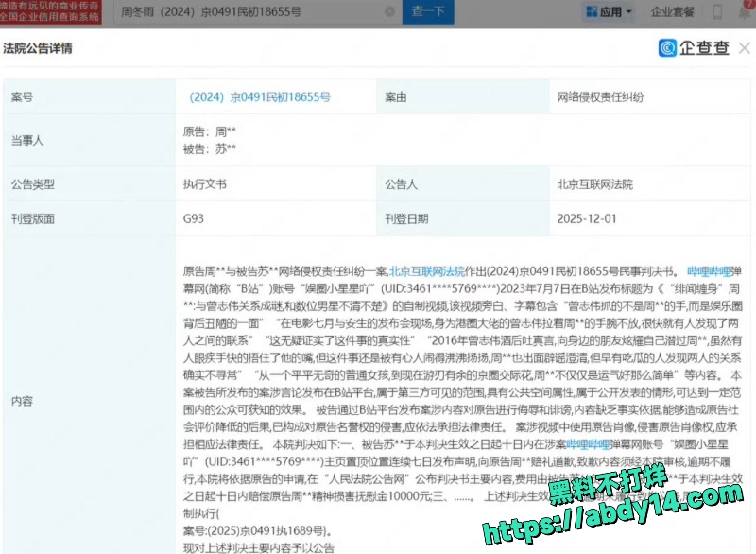Select the 被告: 苏** text
Image resolution: width=756 pixels, height=554 pixels.
tap(209, 149)
